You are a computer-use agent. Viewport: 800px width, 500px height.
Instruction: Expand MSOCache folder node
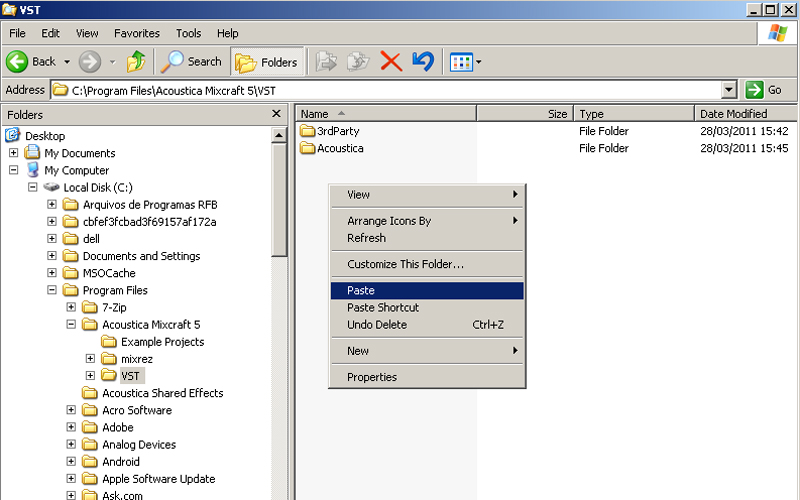(52, 272)
